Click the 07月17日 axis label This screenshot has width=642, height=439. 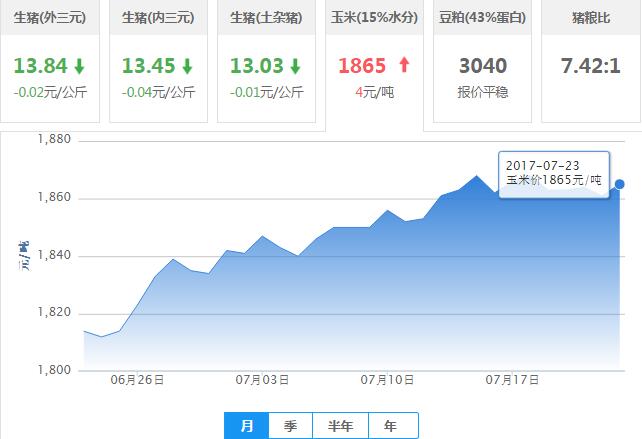pos(512,380)
